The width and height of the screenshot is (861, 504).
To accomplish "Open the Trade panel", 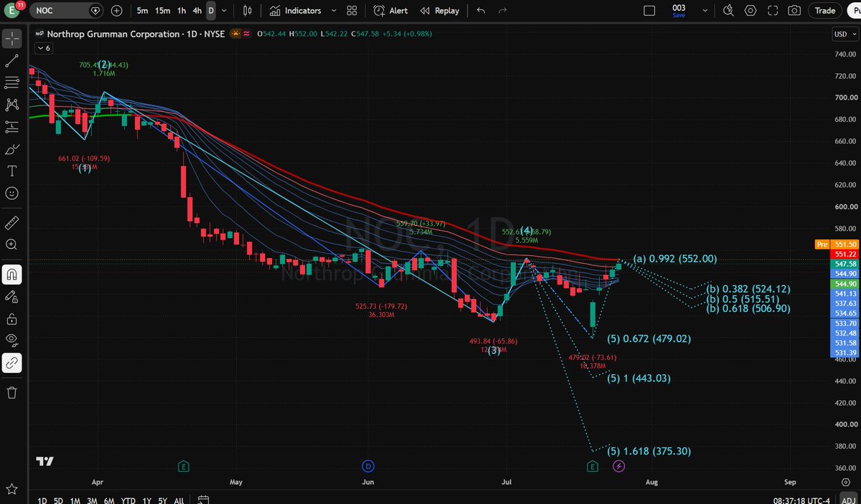I will coord(825,11).
